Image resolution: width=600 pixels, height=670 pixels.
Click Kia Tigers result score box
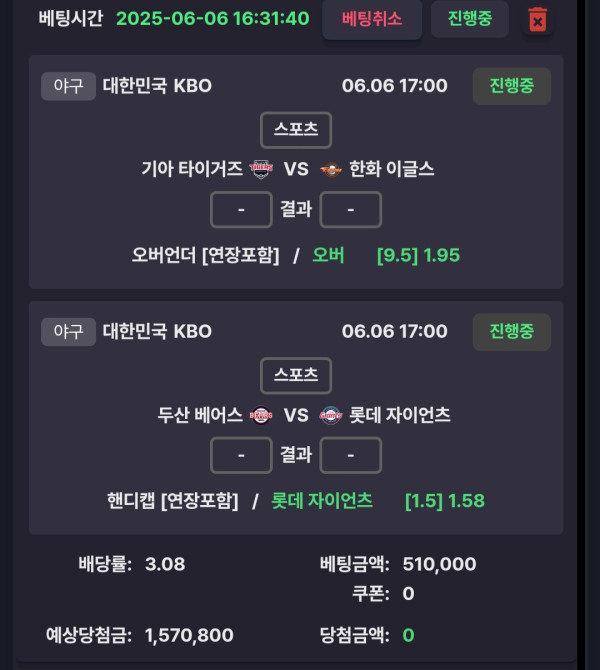coord(241,209)
